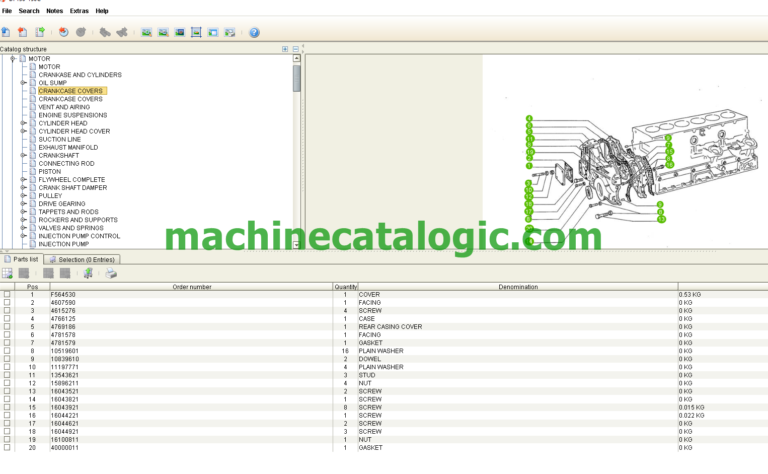768x474 pixels.
Task: Click the blue up-arrow page icon in toolbar
Action: [x=6, y=32]
